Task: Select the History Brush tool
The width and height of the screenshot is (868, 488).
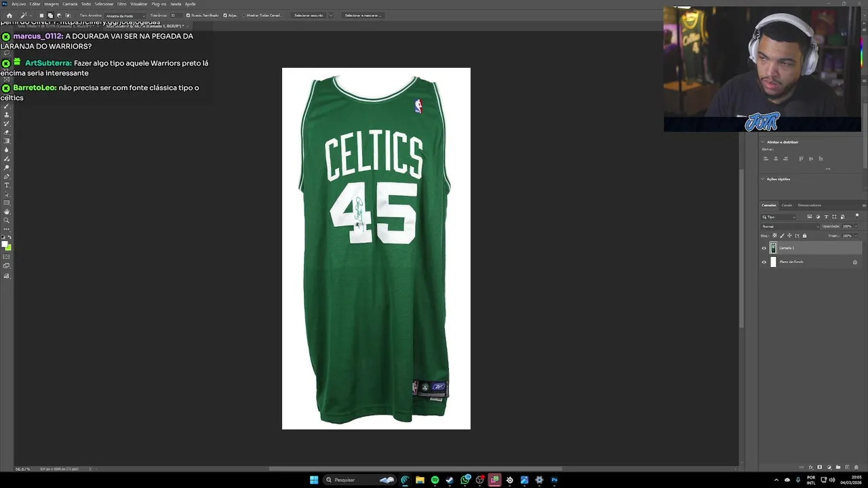Action: pos(7,123)
